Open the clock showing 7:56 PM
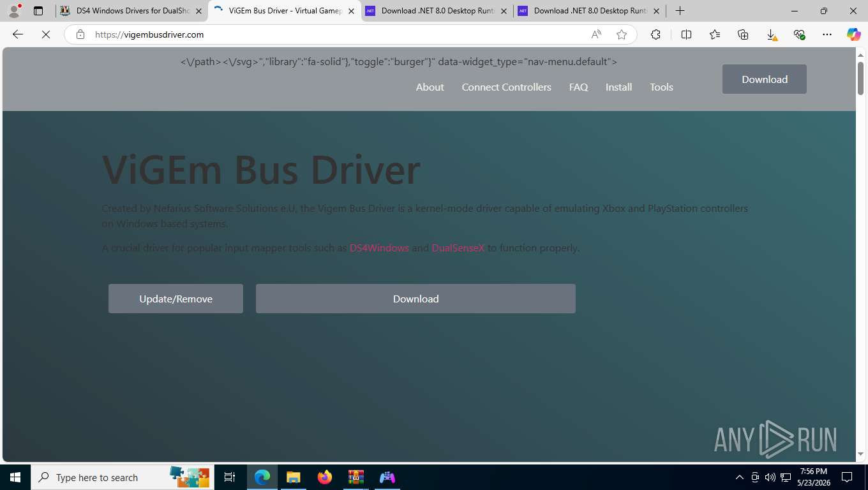Image resolution: width=868 pixels, height=490 pixels. coord(812,477)
